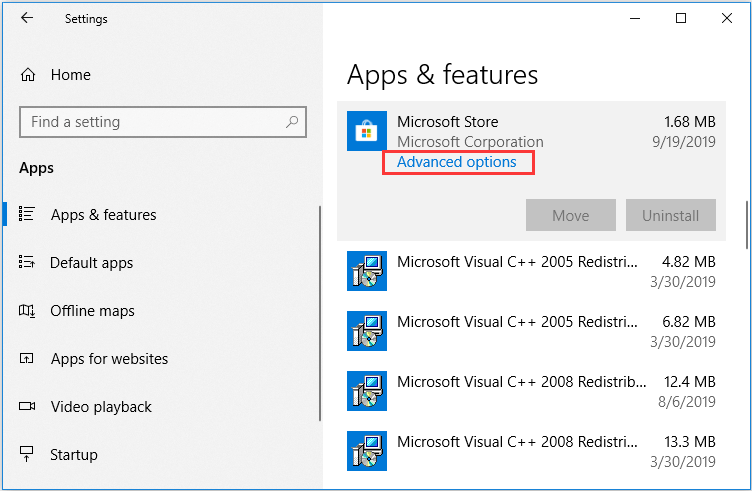Click the 13.3 MB Visual C++ 2008 icon
The width and height of the screenshot is (752, 491).
(367, 451)
